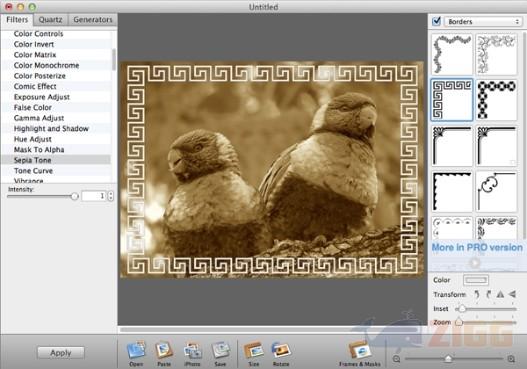Open the Borders dropdown menu
This screenshot has height=369, width=527.
pos(483,22)
